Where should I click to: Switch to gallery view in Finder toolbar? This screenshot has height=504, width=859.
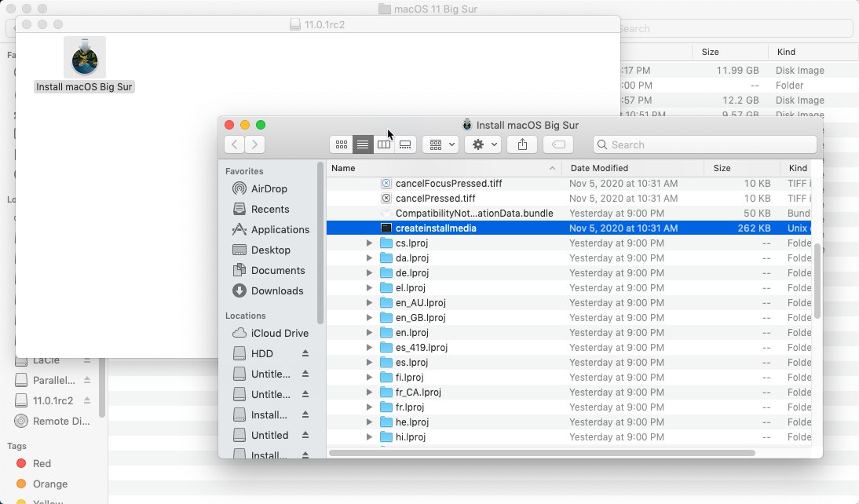point(405,144)
